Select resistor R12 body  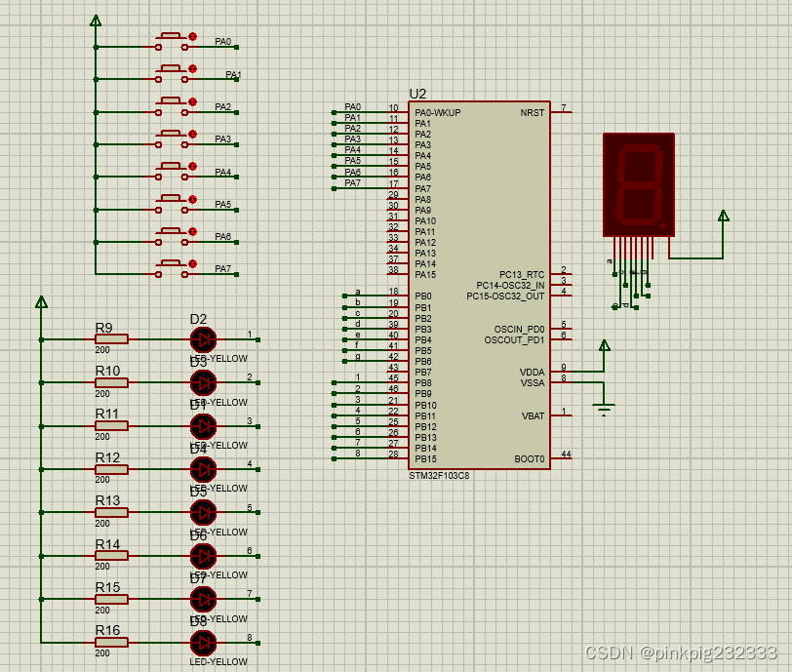[111, 469]
